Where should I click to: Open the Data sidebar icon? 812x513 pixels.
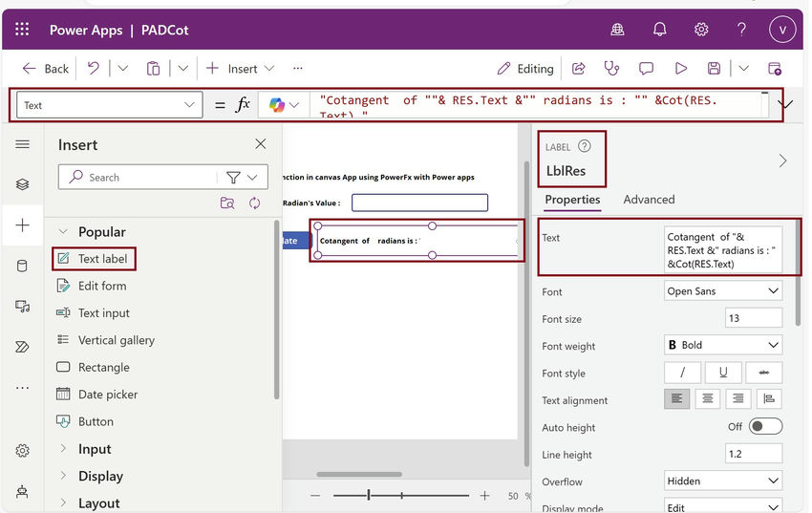pyautogui.click(x=22, y=267)
